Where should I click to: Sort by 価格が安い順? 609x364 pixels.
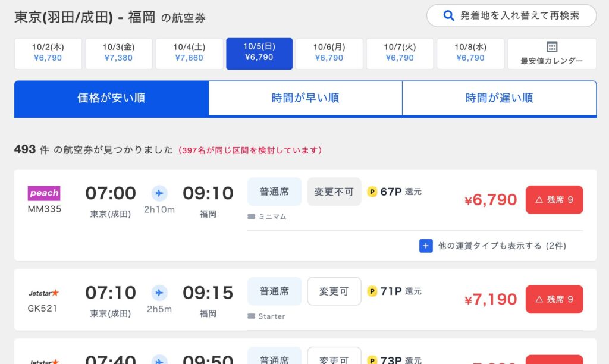point(111,98)
